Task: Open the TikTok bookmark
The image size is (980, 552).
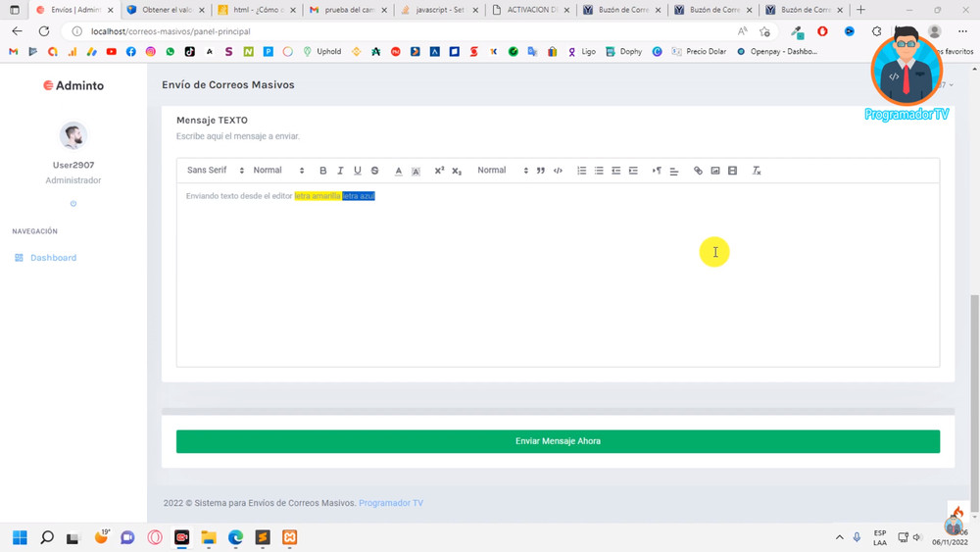Action: [x=189, y=52]
